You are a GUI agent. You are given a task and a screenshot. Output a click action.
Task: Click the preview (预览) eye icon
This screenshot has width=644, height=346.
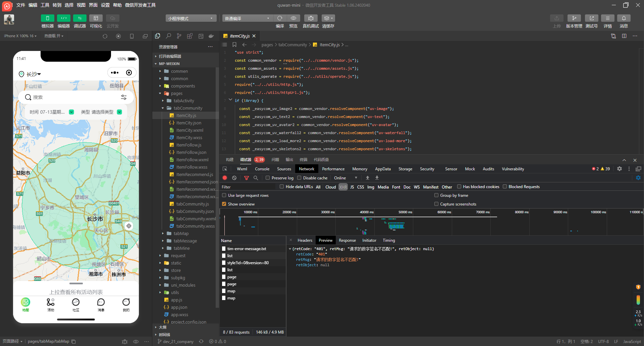tap(293, 18)
